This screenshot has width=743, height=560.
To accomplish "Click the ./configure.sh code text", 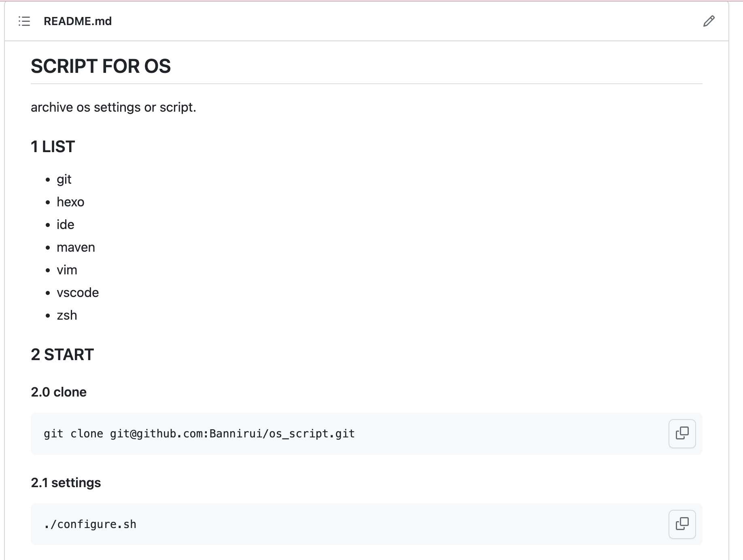I will [x=90, y=524].
